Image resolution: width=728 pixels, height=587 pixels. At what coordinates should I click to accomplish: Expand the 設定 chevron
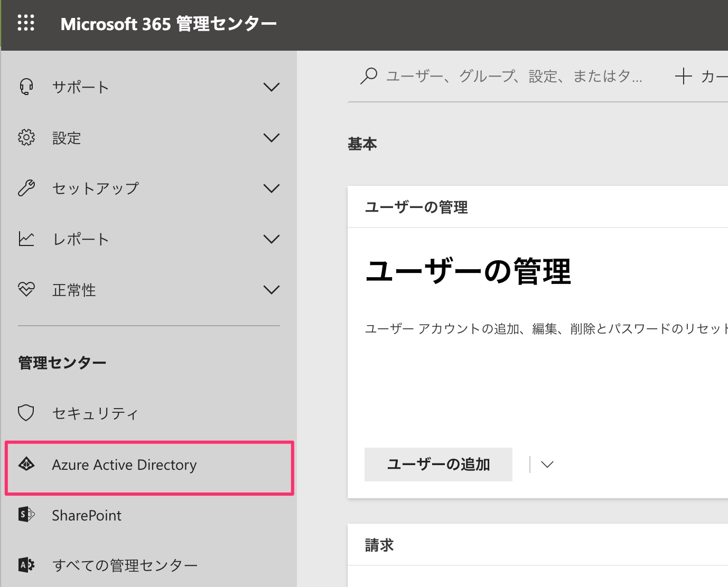click(271, 138)
